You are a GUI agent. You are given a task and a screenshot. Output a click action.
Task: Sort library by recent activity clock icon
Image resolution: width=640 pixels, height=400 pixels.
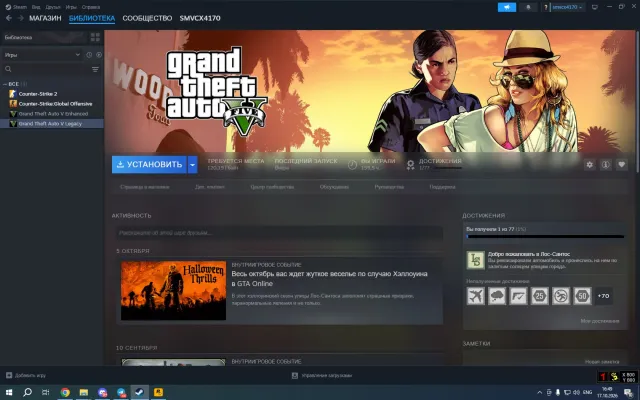89,55
